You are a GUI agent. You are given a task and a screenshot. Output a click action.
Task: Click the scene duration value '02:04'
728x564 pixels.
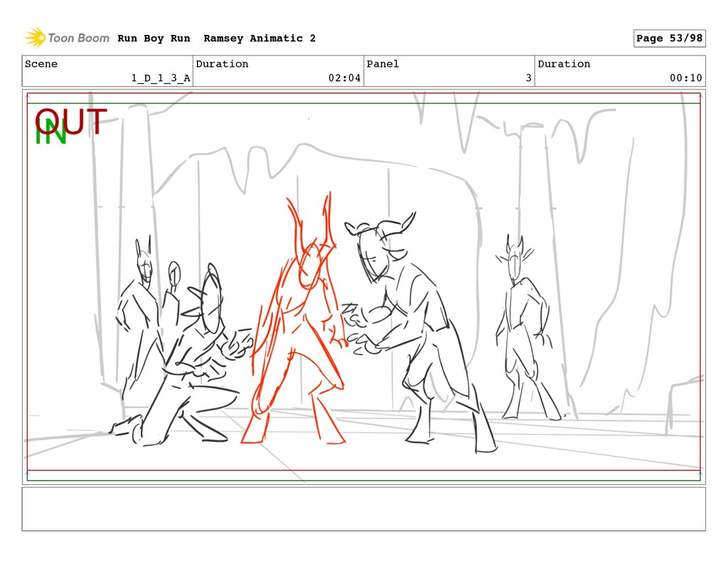pyautogui.click(x=344, y=78)
